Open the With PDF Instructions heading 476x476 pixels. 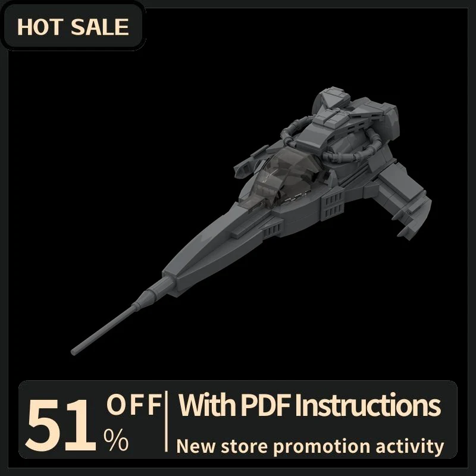tap(309, 405)
